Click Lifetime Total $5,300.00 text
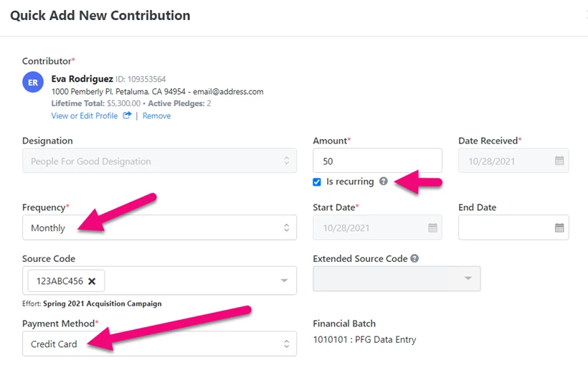 pyautogui.click(x=96, y=103)
